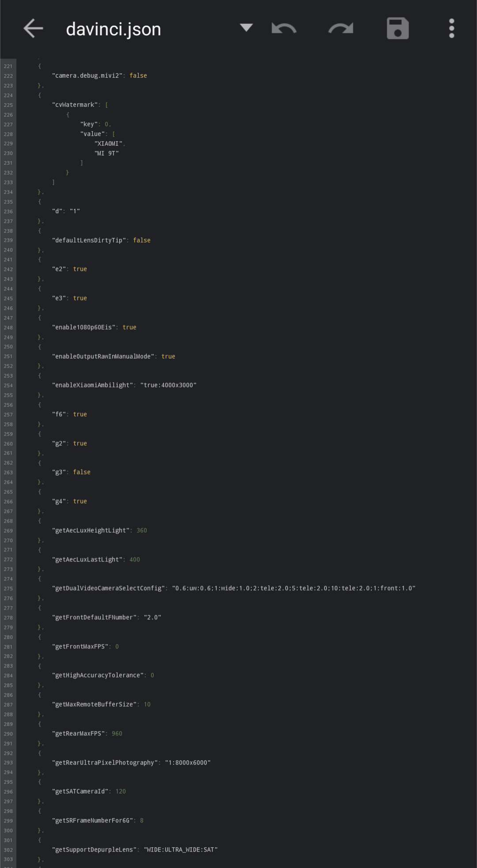Click the "XIAOMI" string value

pos(108,144)
